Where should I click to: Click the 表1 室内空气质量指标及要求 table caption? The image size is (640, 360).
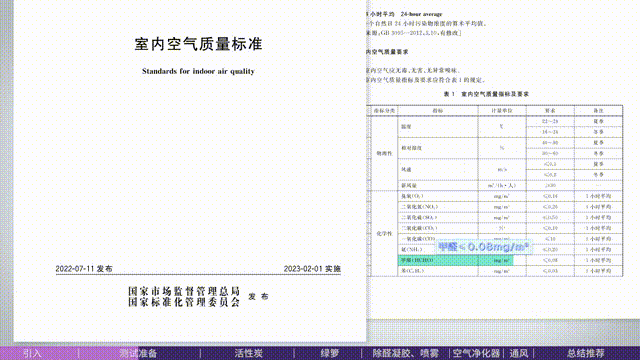coord(486,94)
